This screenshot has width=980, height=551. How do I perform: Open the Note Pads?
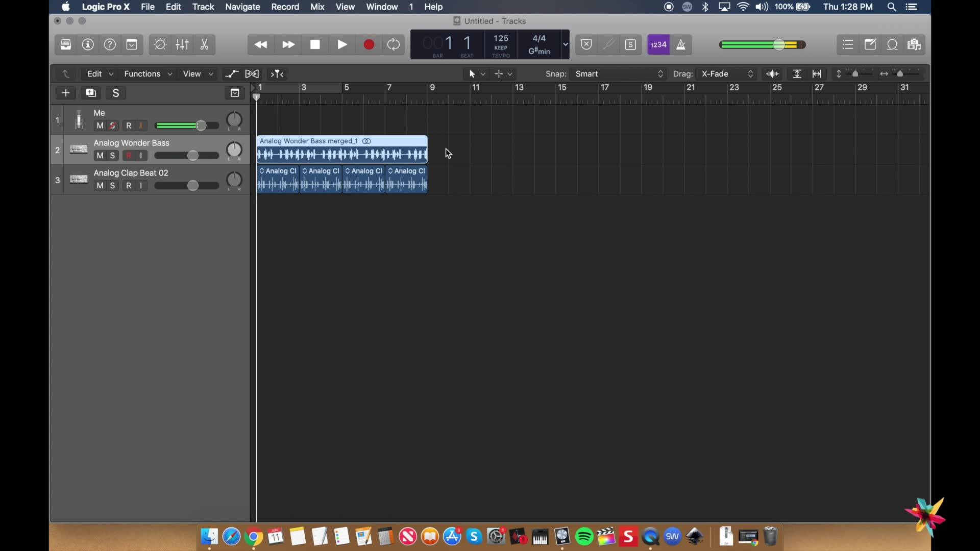(x=870, y=45)
